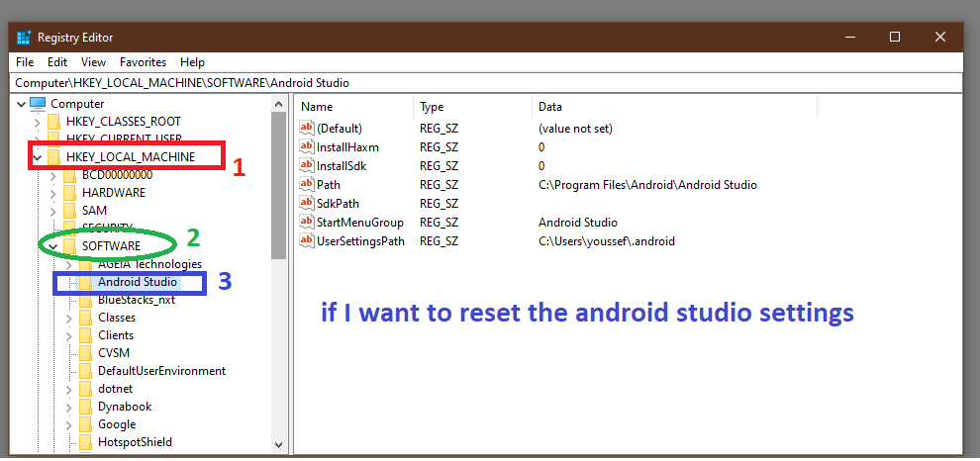Click the InstallHaxm value string icon
The image size is (980, 461).
coord(307,146)
